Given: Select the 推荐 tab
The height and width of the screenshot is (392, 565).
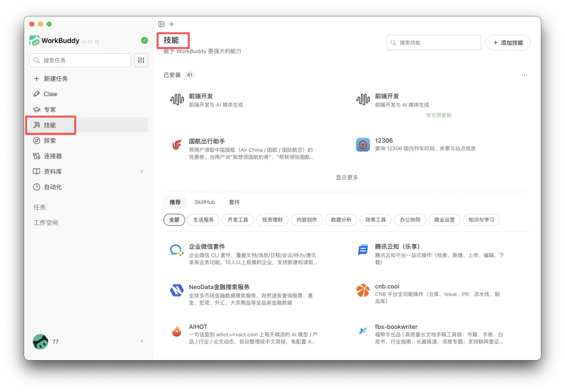Looking at the screenshot, I should 175,202.
